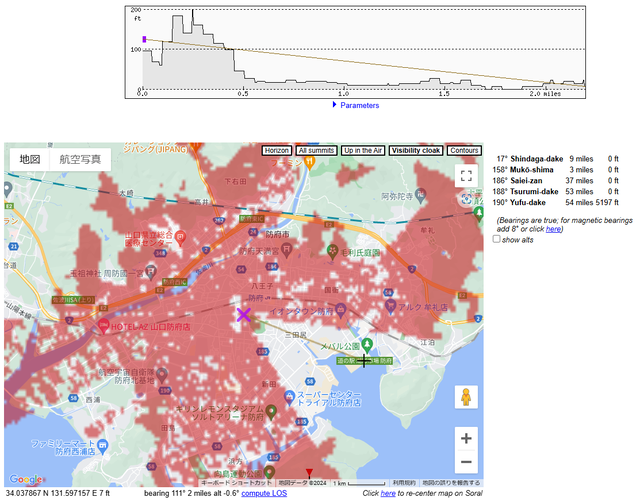The image size is (640, 501).
Task: Click the 阿弥陀寺 temple pin
Action: click(420, 195)
